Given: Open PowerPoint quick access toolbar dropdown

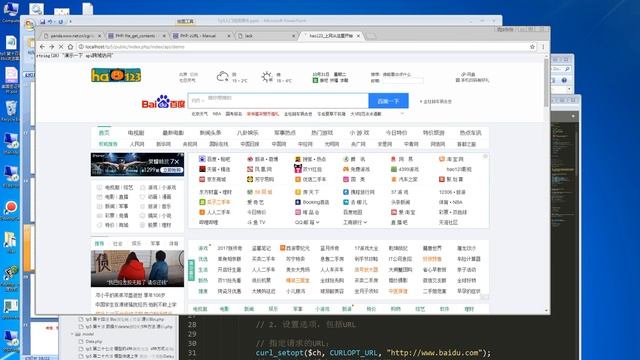Looking at the screenshot, I should 70,22.
